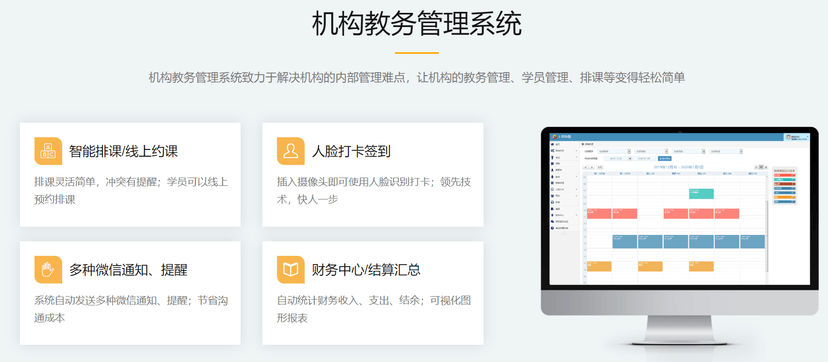Open the 财务中心/结算汇总 heading
This screenshot has width=828, height=362.
[x=366, y=270]
